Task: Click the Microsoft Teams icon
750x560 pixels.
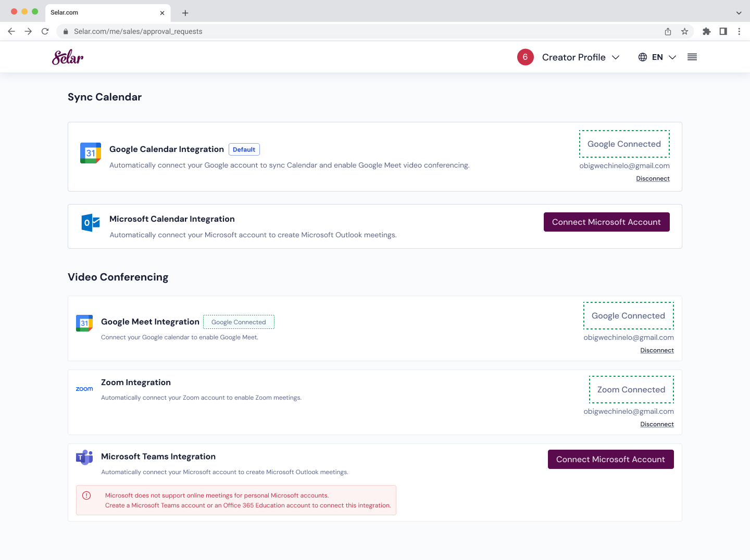Action: [x=84, y=457]
